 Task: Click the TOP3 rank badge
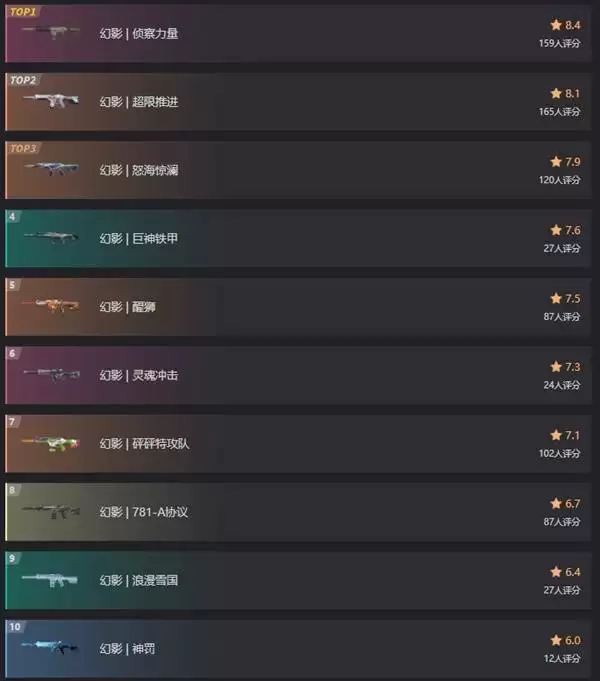(23, 149)
